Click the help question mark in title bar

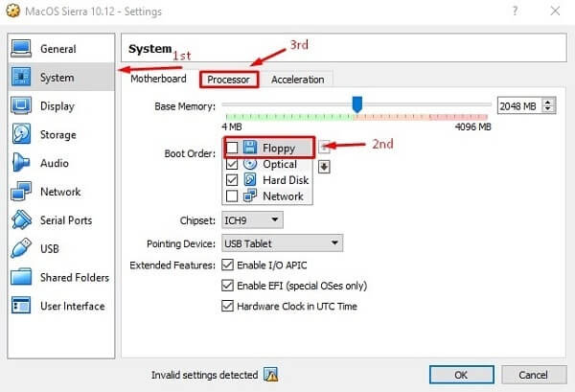[x=515, y=11]
